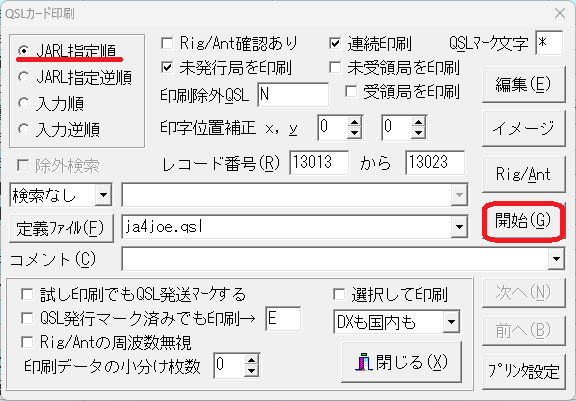Click the x offset value field
Viewport: 576px width, 401px height.
333,127
